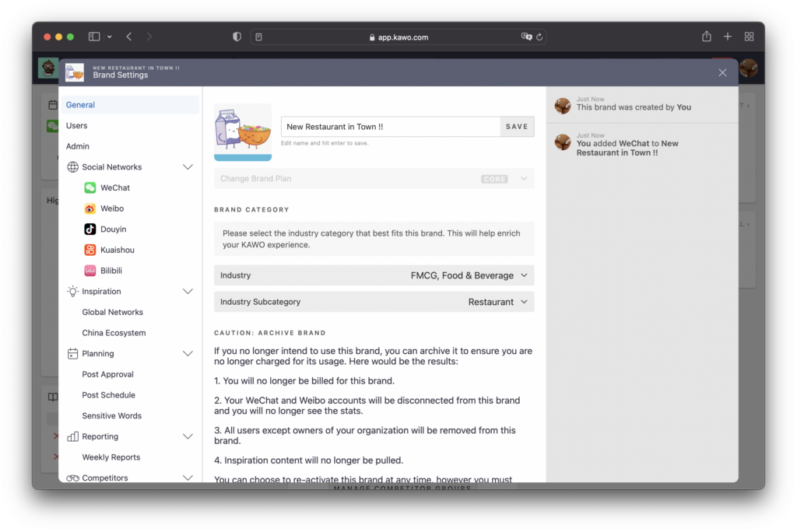Viewport: 797px width, 532px height.
Task: Select the General settings tab
Action: [130, 105]
